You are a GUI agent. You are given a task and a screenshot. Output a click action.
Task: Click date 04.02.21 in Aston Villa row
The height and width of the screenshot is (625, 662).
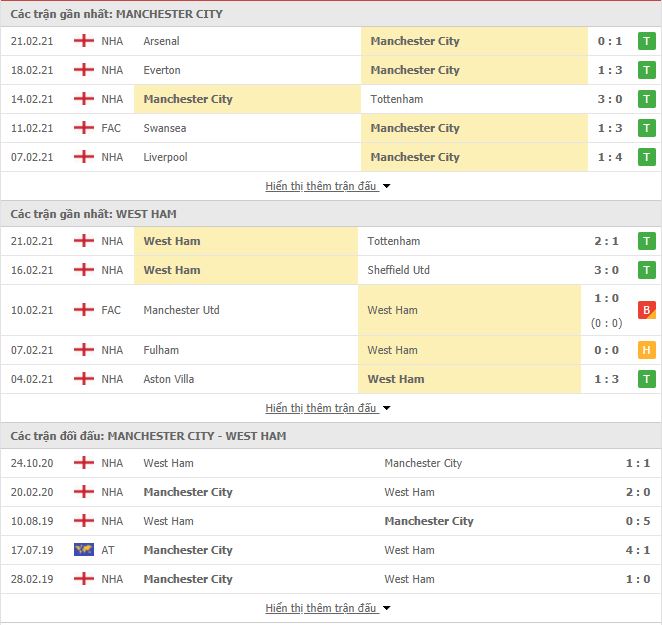click(32, 379)
